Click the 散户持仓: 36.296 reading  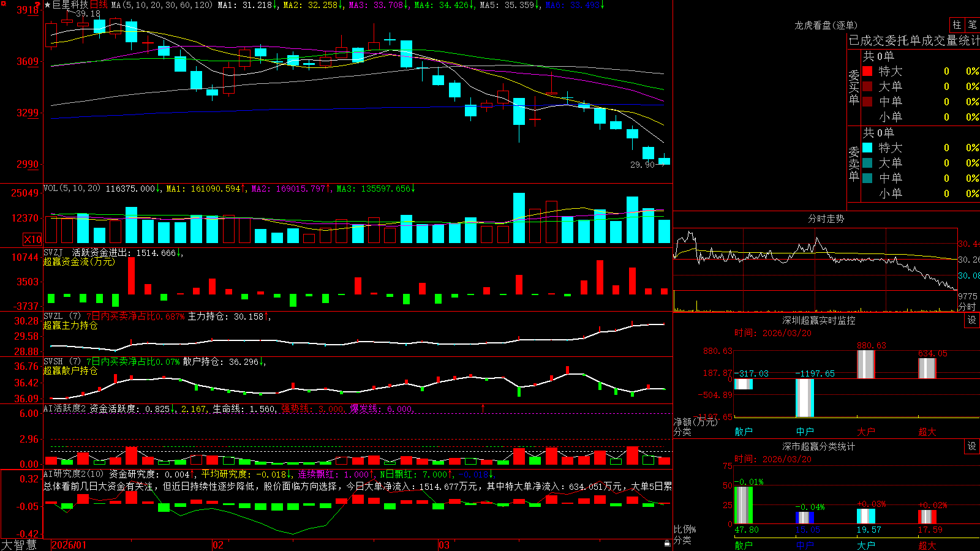[x=224, y=361]
